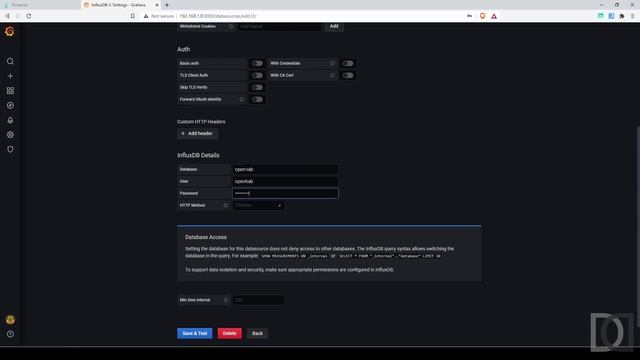Click the Auth section heading
The height and width of the screenshot is (360, 640).
(x=184, y=49)
